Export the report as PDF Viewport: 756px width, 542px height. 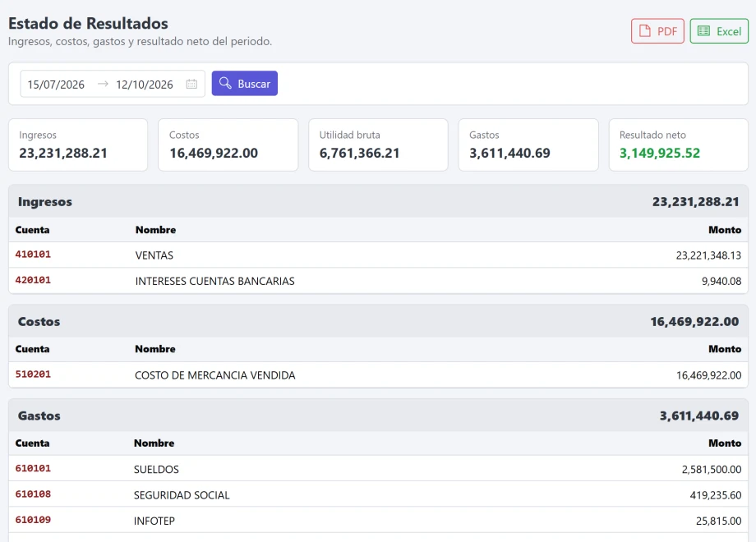point(657,31)
